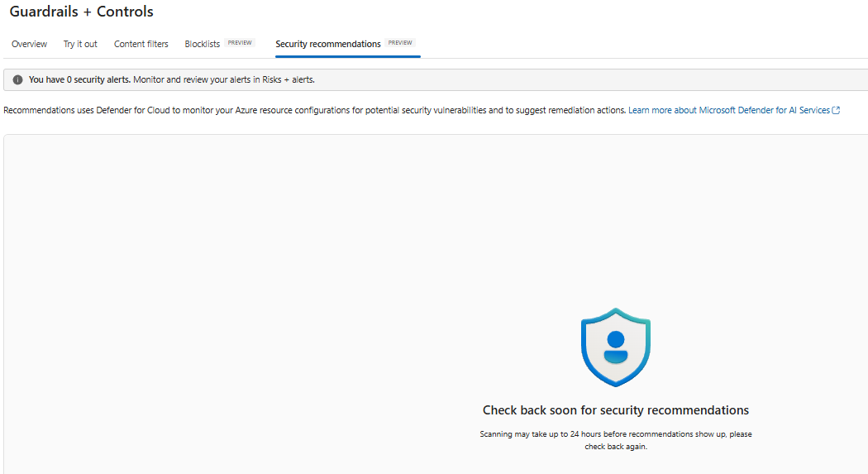This screenshot has width=868, height=474.
Task: Click the Risks + alerts text in banner
Action: coord(288,80)
